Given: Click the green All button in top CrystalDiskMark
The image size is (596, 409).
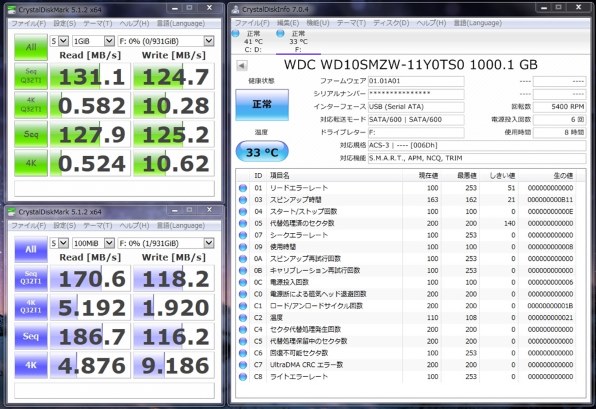Looking at the screenshot, I should [31, 47].
